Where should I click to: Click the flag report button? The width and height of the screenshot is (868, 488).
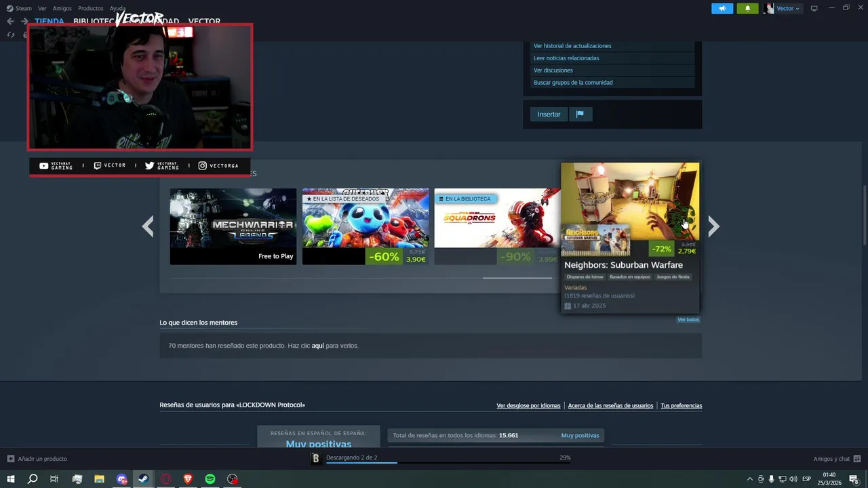(x=580, y=114)
